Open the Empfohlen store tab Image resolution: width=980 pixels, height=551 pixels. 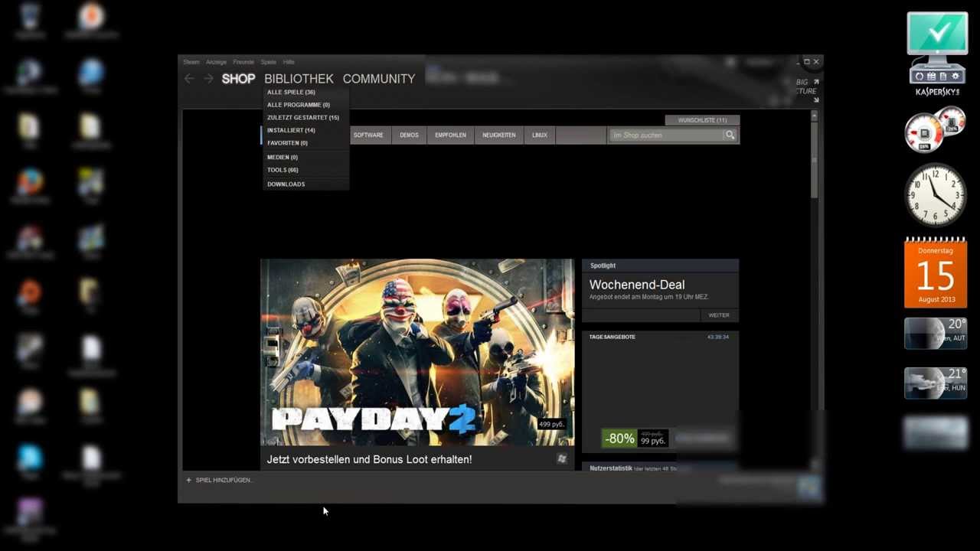[x=450, y=135]
